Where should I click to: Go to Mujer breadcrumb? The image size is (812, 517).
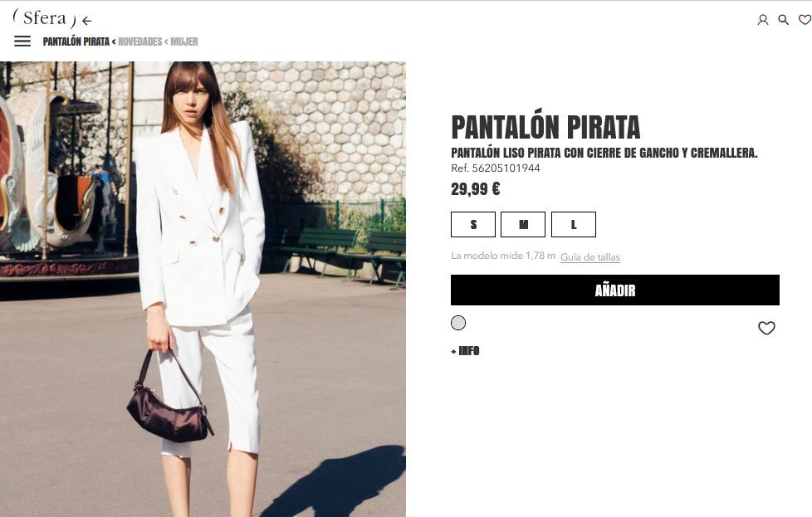click(x=183, y=41)
